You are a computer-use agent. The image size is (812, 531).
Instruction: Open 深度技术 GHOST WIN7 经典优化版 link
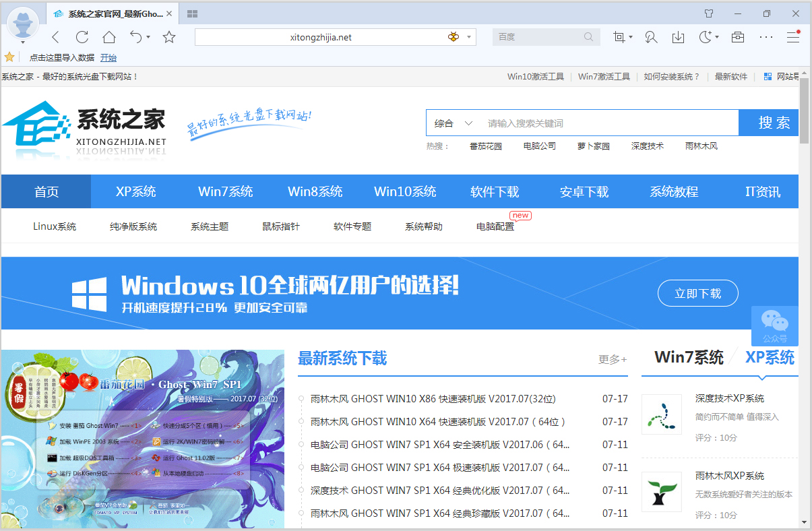440,491
